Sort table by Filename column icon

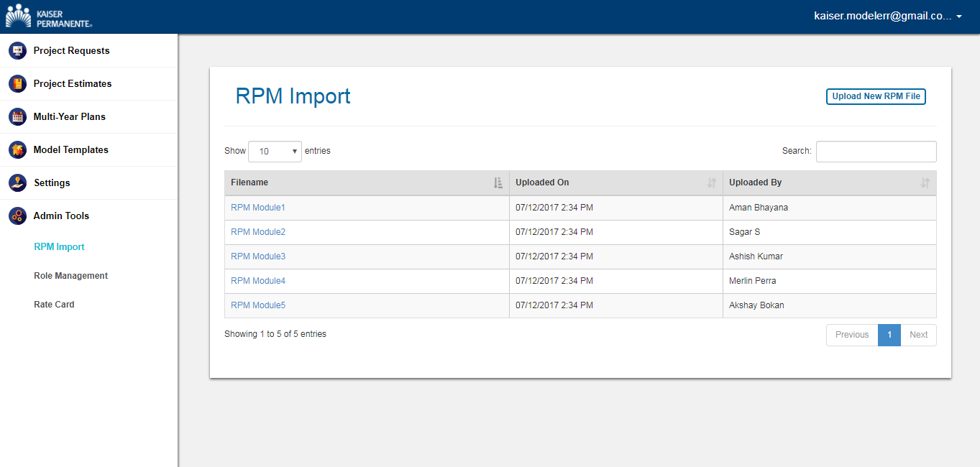[x=498, y=183]
